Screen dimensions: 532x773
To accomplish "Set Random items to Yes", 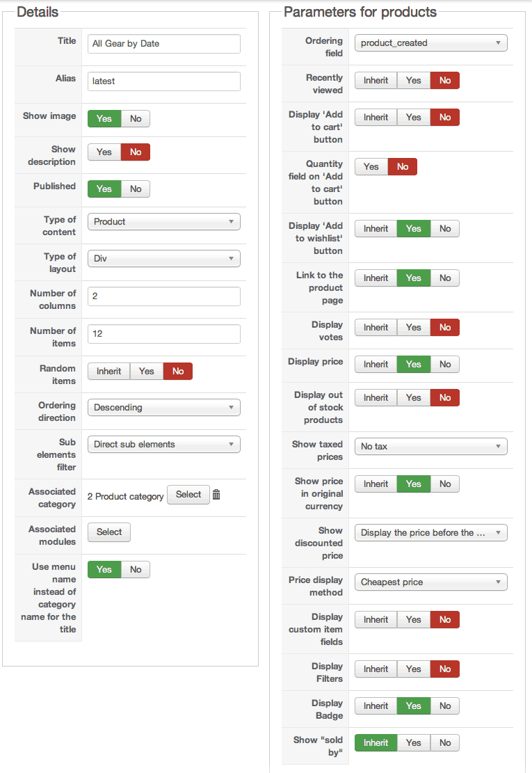I will 146,371.
